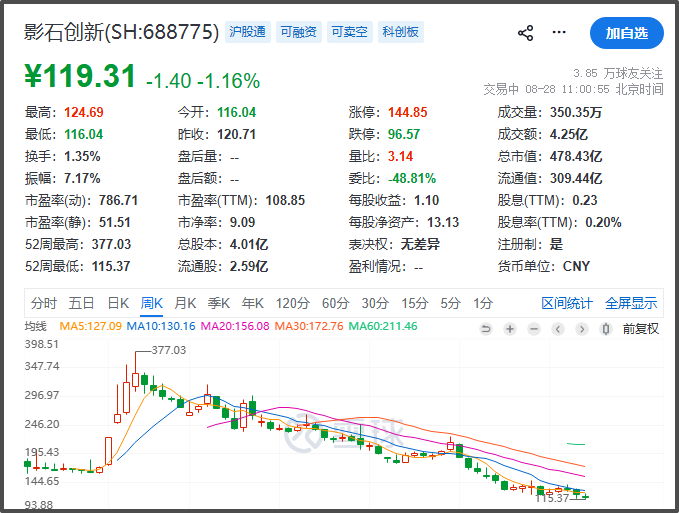The image size is (679, 513).
Task: Click the MA10:130.16 indicator
Action: click(161, 326)
